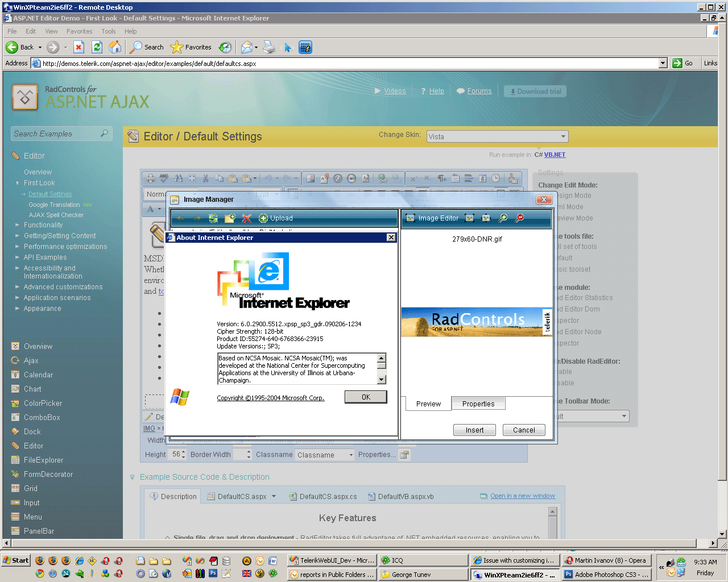
Task: Switch the example to VB.NET
Action: pos(555,155)
